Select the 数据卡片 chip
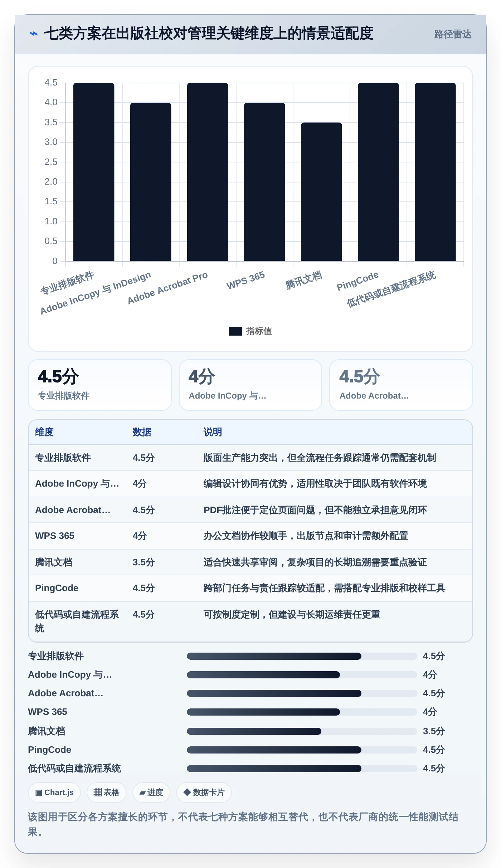Viewport: 501px width, 868px height. click(x=204, y=793)
